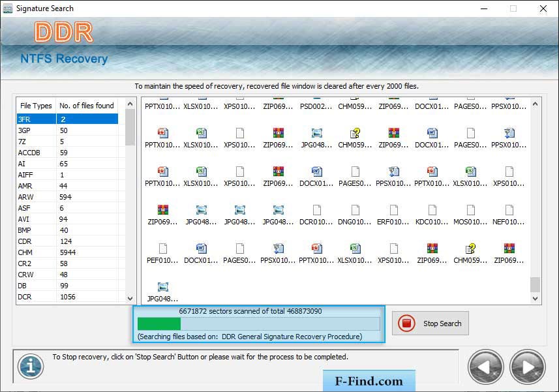Select the BMP file type row
The width and height of the screenshot is (559, 392).
(67, 230)
